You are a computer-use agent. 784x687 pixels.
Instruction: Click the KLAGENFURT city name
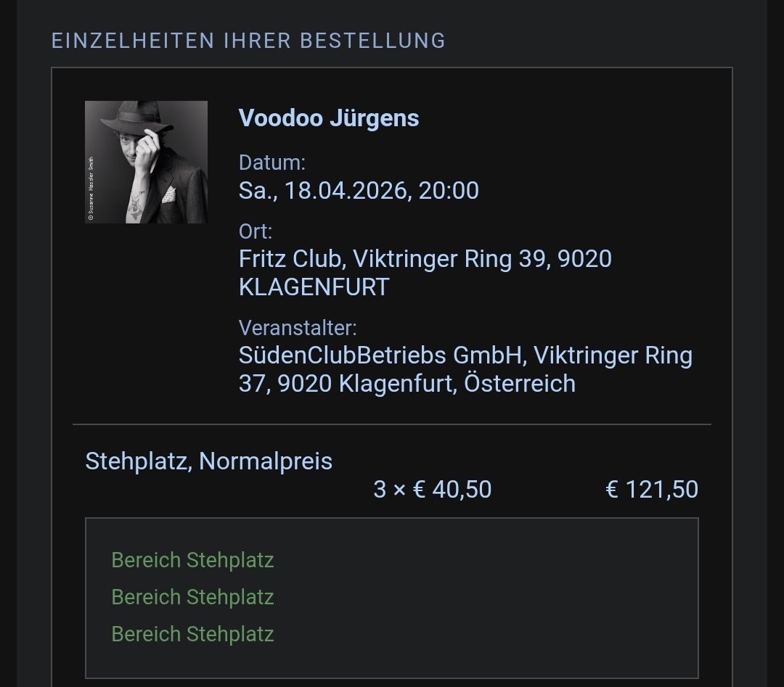point(314,287)
